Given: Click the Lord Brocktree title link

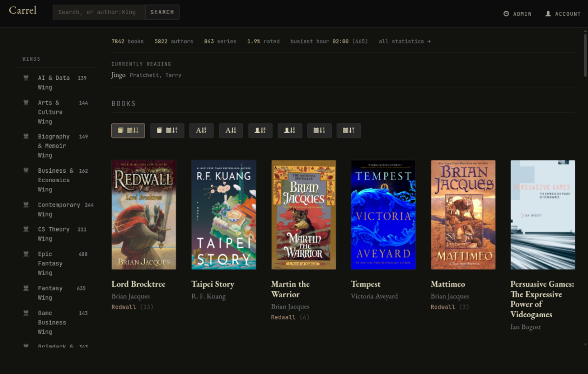Looking at the screenshot, I should [x=138, y=284].
